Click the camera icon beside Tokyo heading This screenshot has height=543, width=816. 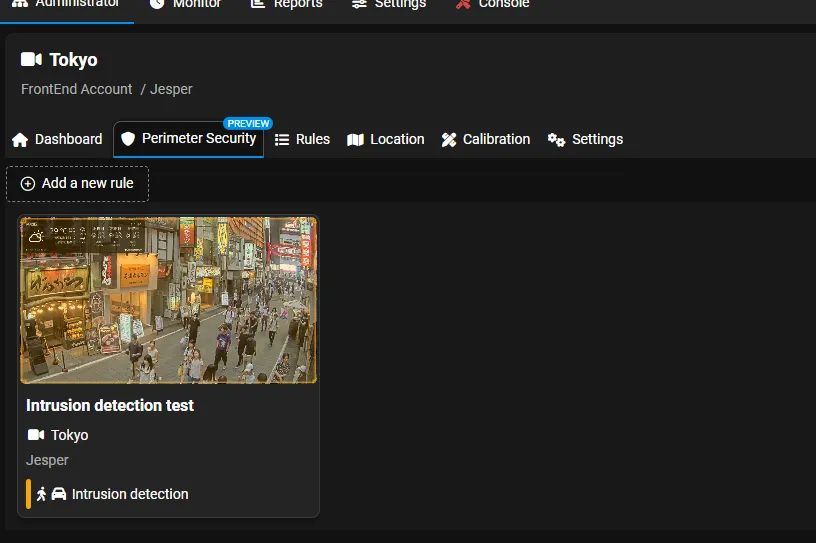[x=31, y=59]
